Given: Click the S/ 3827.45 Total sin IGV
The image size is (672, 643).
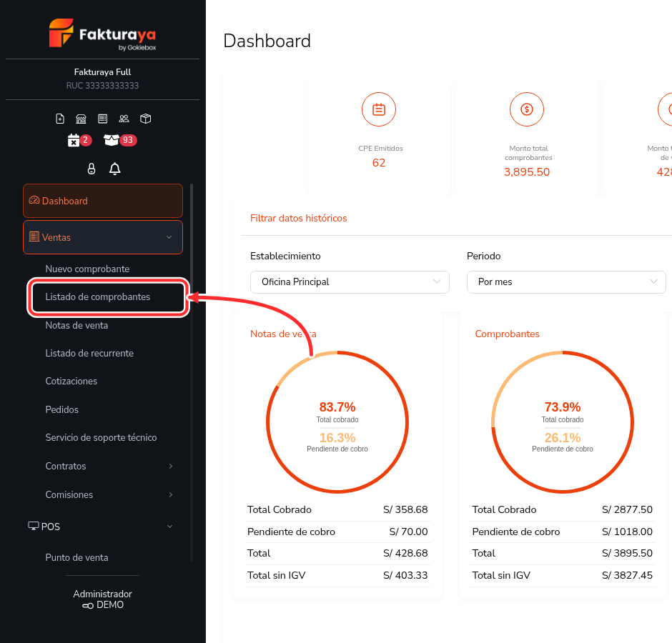Looking at the screenshot, I should [627, 575].
